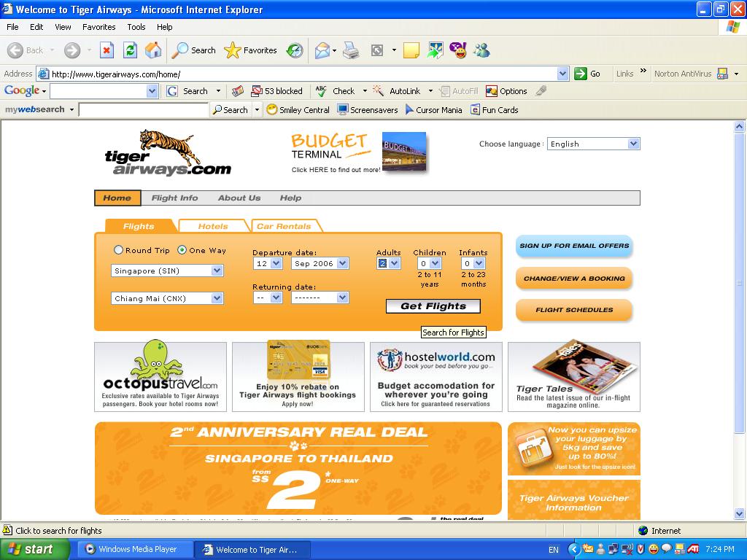Click the mywebsearch Search button
This screenshot has width=747, height=560.
click(x=231, y=110)
